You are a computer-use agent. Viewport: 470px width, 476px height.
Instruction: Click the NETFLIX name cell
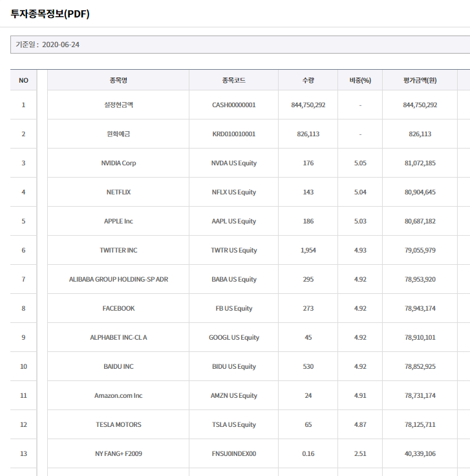118,192
